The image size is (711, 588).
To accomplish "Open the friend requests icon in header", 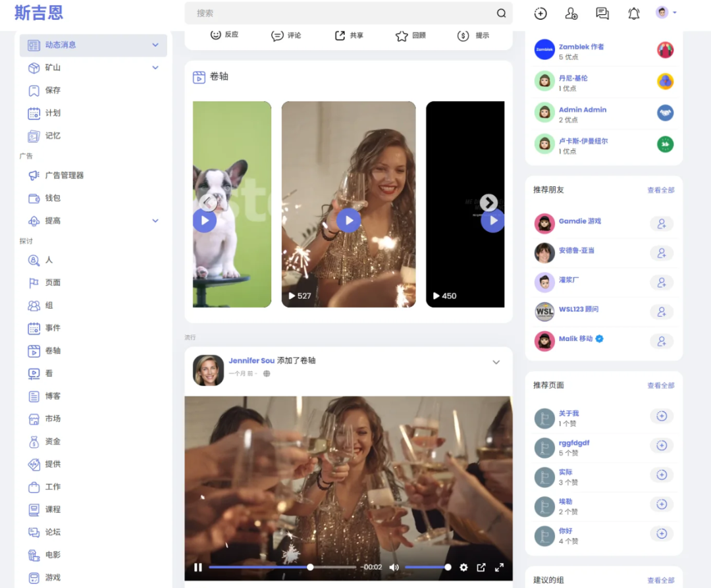I will [571, 14].
